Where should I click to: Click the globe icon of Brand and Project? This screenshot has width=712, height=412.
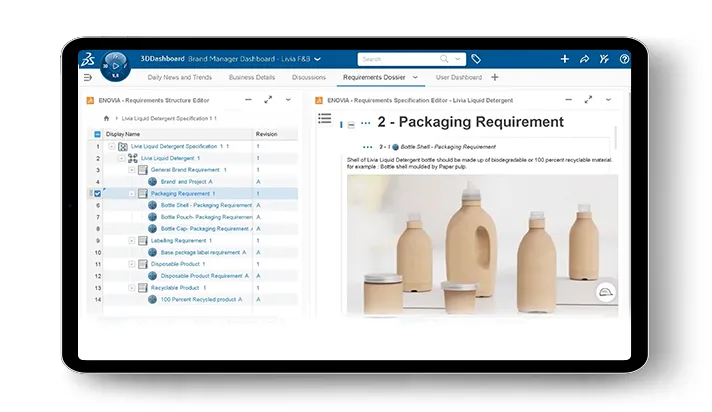tap(153, 182)
